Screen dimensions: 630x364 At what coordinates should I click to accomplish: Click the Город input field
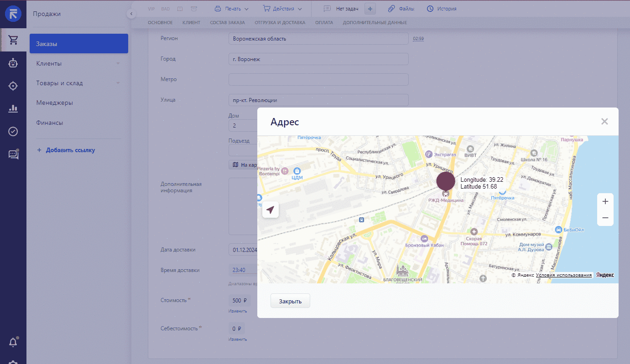(318, 59)
